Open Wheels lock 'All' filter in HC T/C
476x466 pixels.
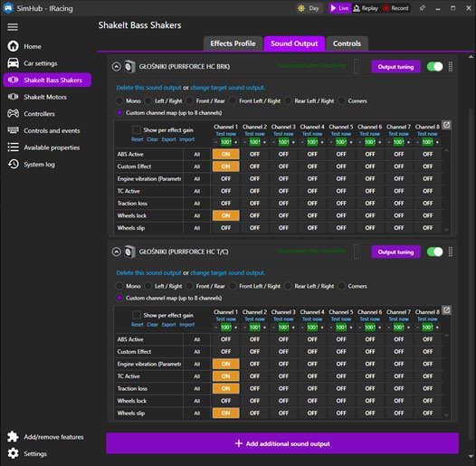click(x=197, y=401)
